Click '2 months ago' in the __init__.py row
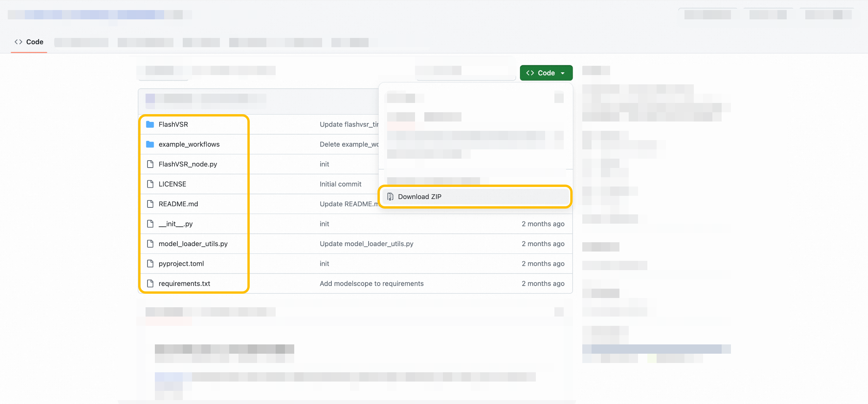The image size is (868, 404). 543,224
